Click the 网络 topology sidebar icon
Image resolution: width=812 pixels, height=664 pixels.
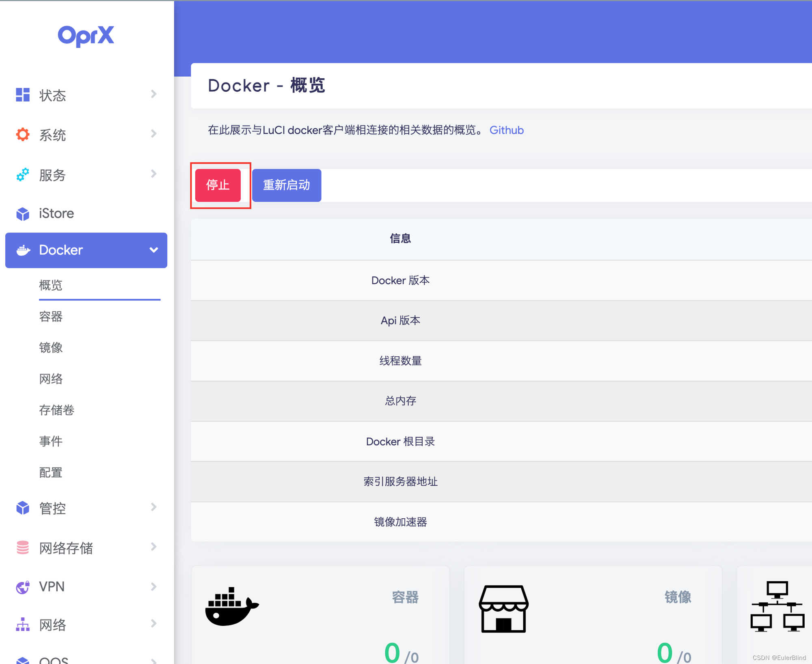click(23, 625)
